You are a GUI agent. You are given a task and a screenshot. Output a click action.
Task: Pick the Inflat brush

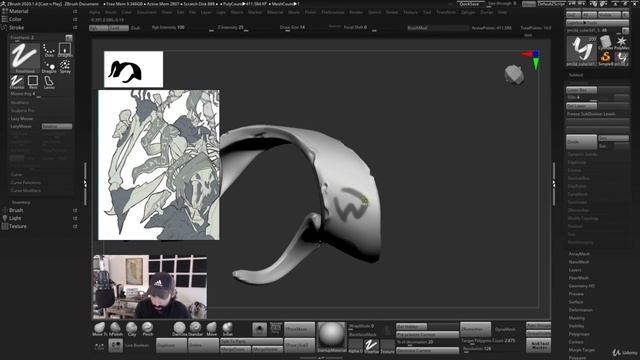tap(227, 329)
